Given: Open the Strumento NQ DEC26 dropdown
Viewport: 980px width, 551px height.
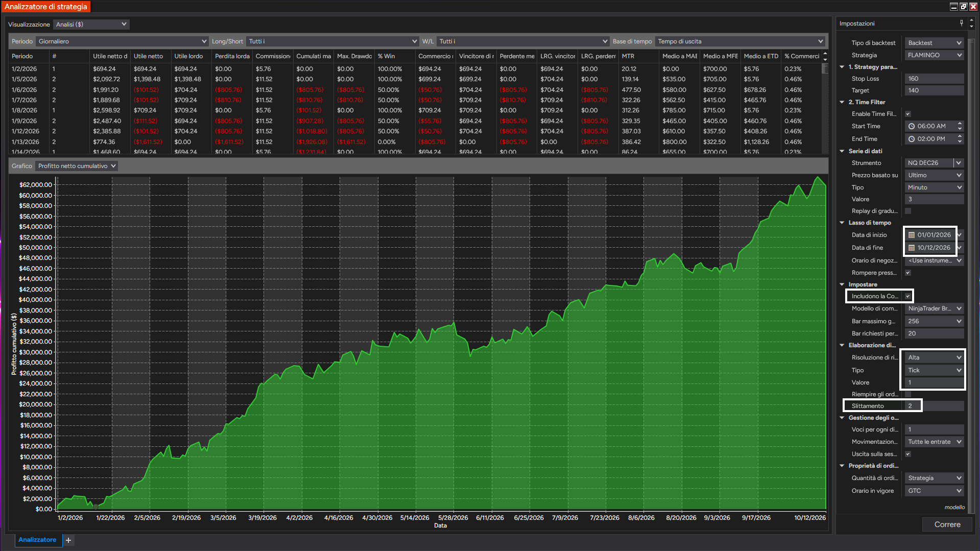Looking at the screenshot, I should click(x=934, y=163).
